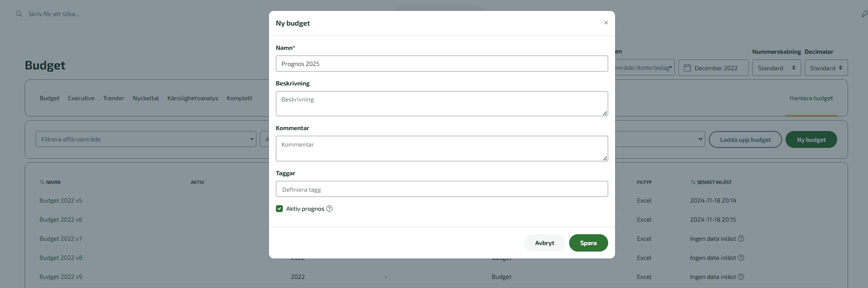Toggle the Aktiv prognos checkbox
Screen dimensions: 868x288
279,209
